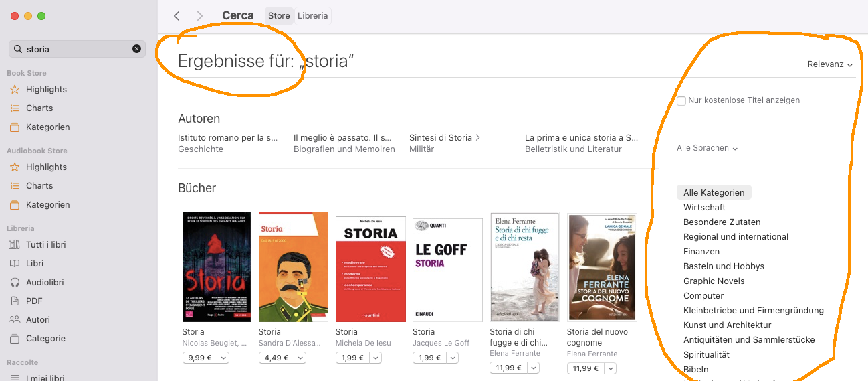Open Book Store Highlights star icon
Image resolution: width=868 pixels, height=381 pixels.
pyautogui.click(x=15, y=89)
